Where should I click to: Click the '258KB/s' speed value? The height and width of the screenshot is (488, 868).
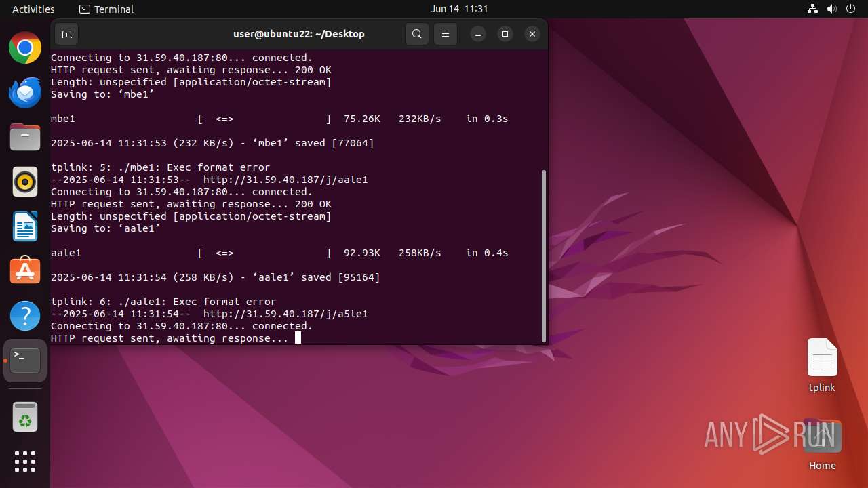(420, 253)
